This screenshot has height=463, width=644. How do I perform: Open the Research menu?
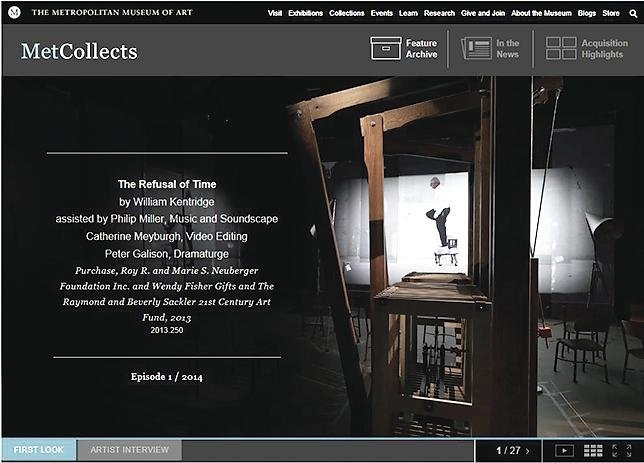[439, 13]
